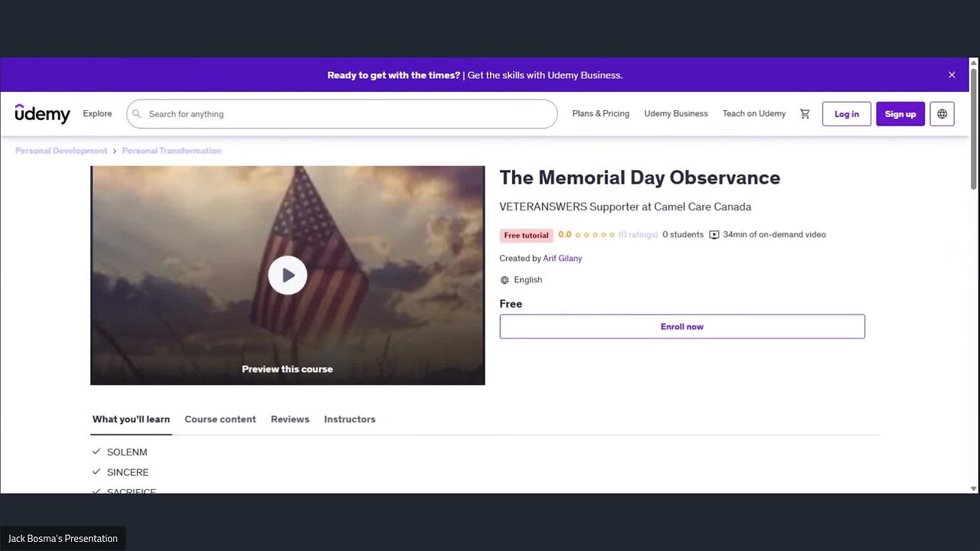Click the Udemy logo
980x551 pixels.
click(x=42, y=113)
